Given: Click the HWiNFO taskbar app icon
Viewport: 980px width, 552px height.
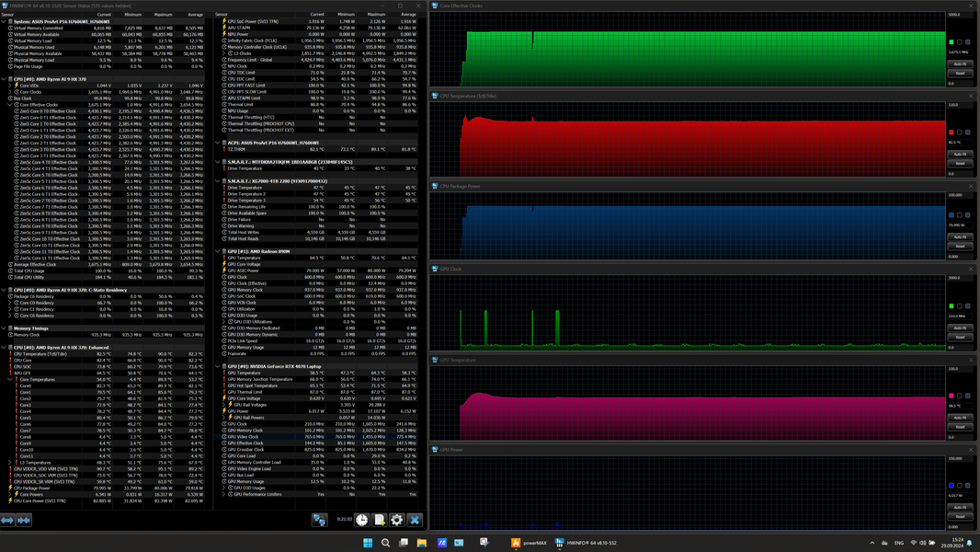Looking at the screenshot, I should pyautogui.click(x=559, y=543).
